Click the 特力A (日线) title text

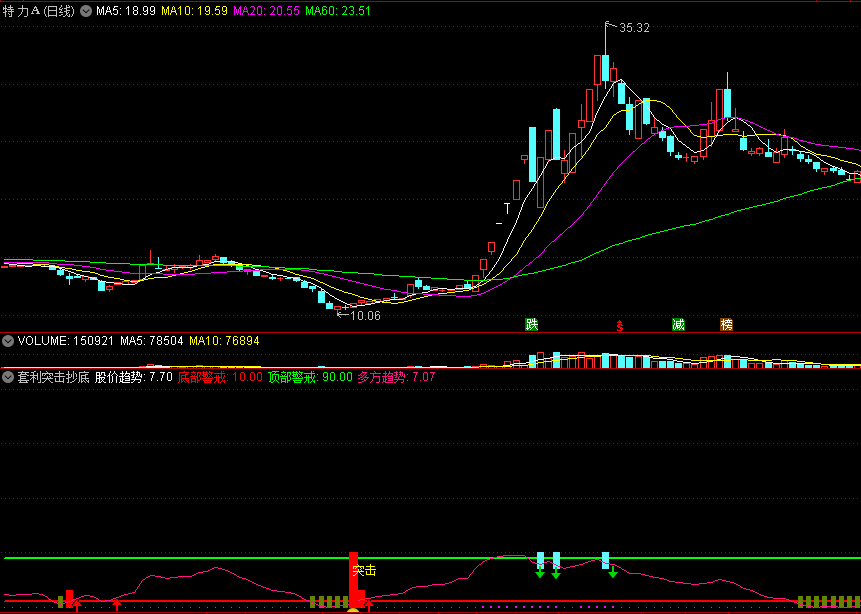click(x=38, y=11)
